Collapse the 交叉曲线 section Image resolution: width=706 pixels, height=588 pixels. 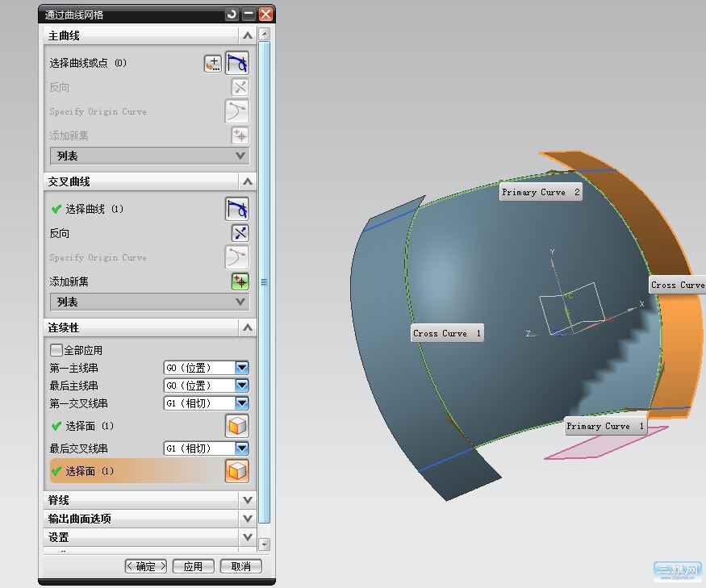(247, 181)
